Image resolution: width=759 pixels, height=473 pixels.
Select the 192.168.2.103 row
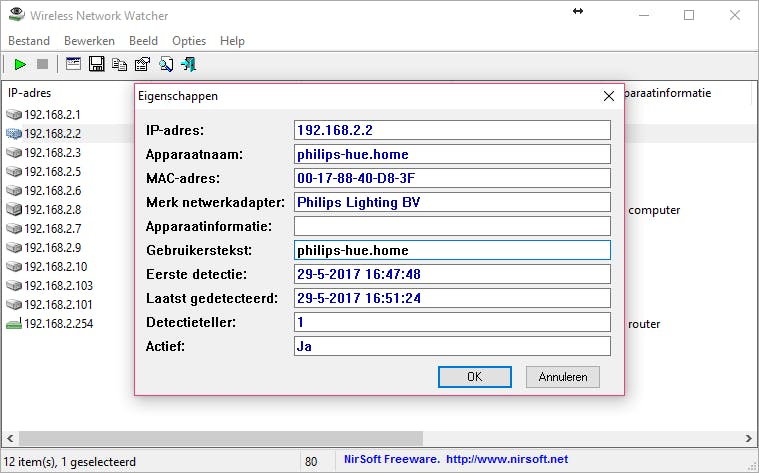click(59, 286)
